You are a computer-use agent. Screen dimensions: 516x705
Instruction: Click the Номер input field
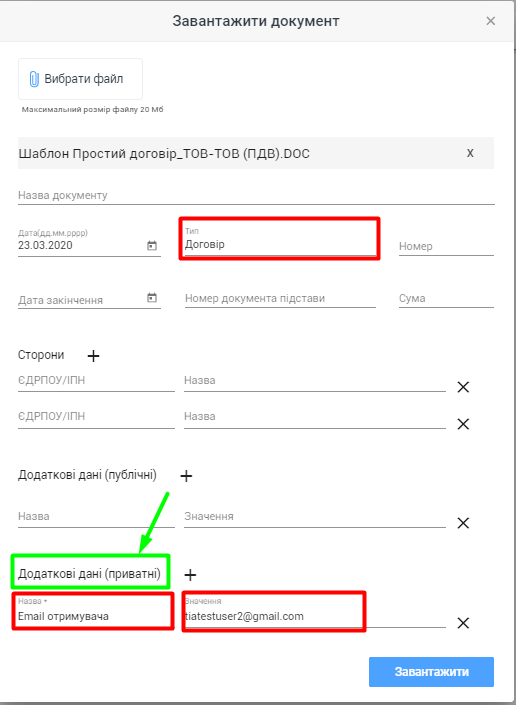[446, 246]
